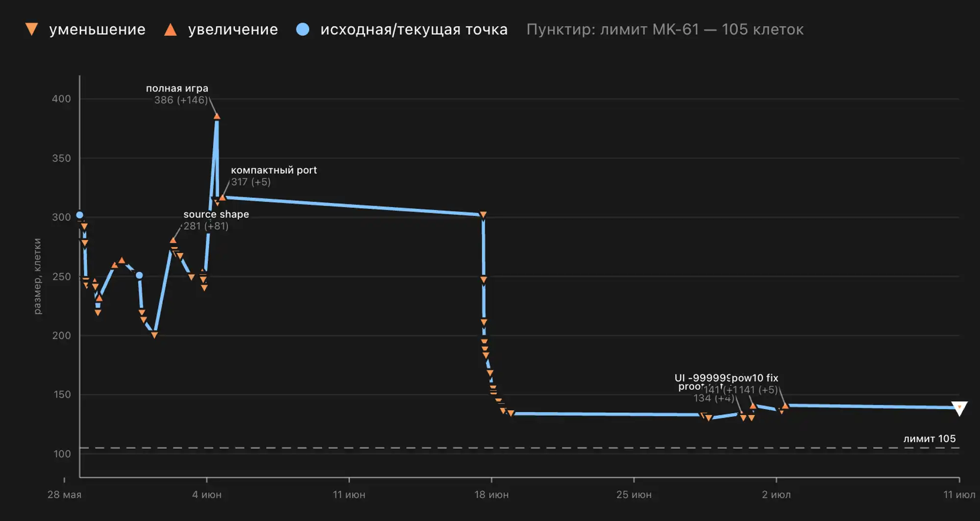
Task: Click the blue starting point at 300
Action: click(80, 215)
